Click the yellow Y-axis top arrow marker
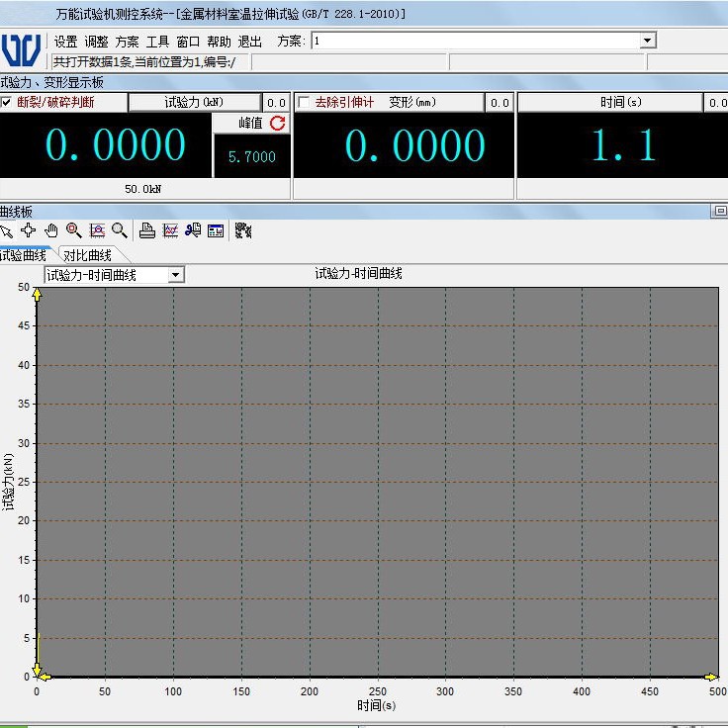This screenshot has width=728, height=728. coord(38,295)
